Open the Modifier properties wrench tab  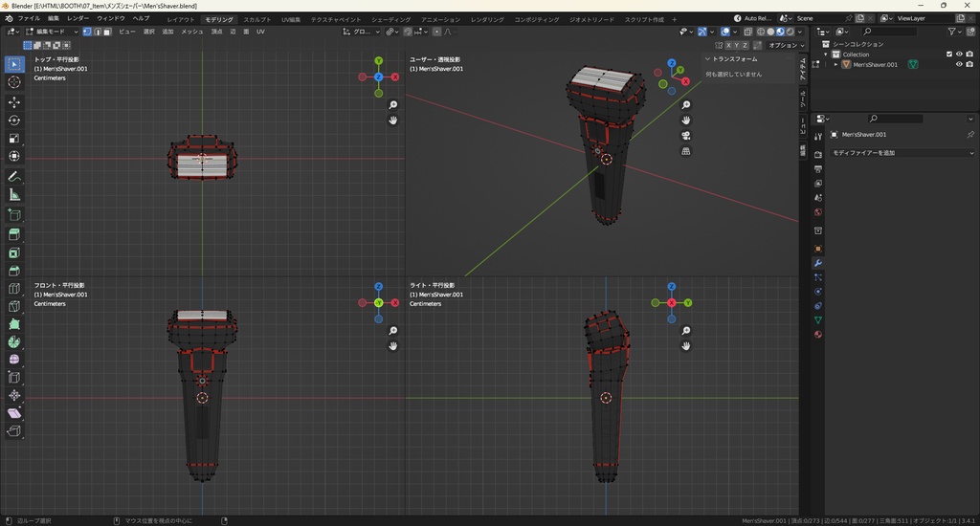818,262
